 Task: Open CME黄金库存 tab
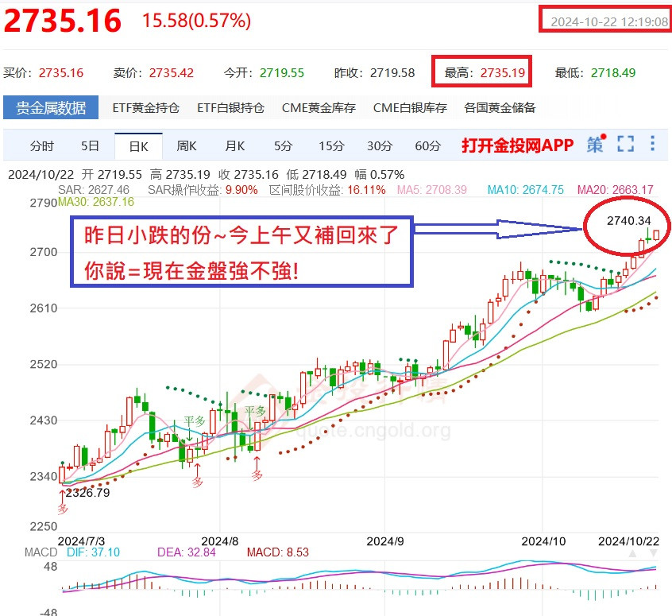click(319, 107)
